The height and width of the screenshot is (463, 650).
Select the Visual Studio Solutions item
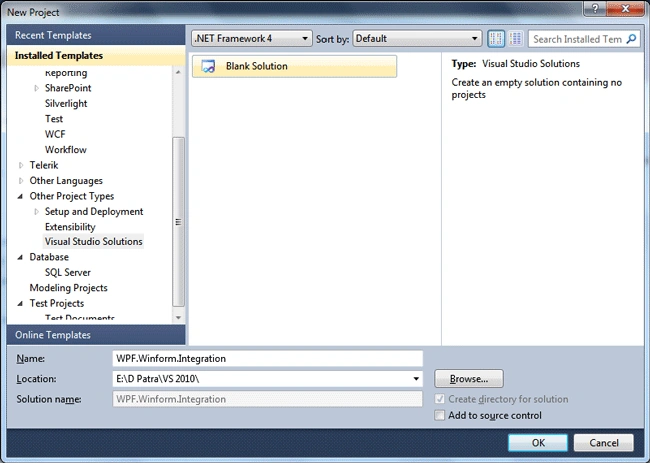(x=93, y=241)
